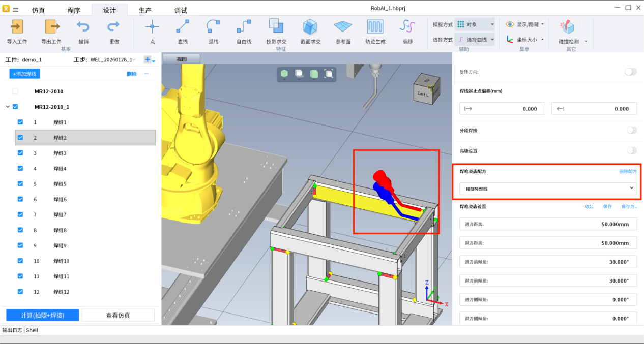Open the 轨迹生成 trajectory generation tool
644x344 pixels.
(375, 27)
